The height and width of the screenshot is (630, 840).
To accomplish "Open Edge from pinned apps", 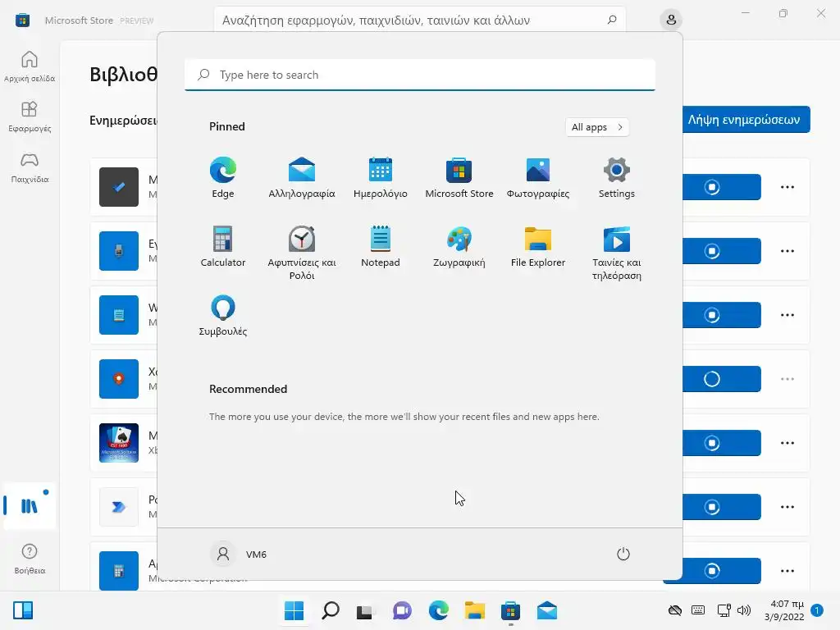I will pos(223,178).
